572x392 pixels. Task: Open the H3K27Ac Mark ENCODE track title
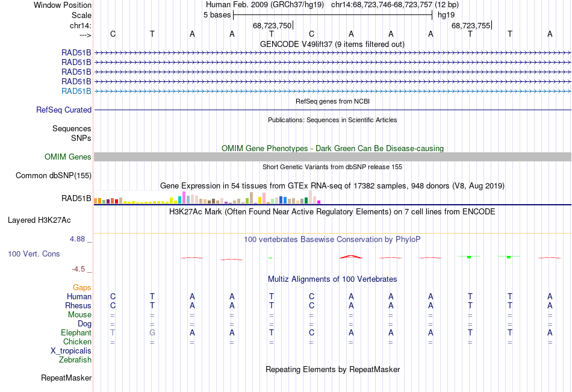(332, 212)
